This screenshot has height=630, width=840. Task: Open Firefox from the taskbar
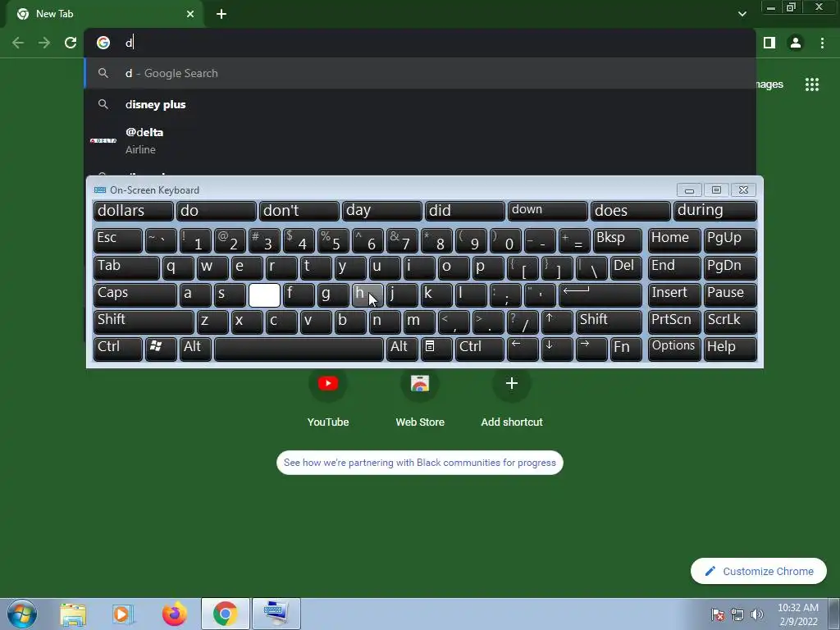coord(175,614)
